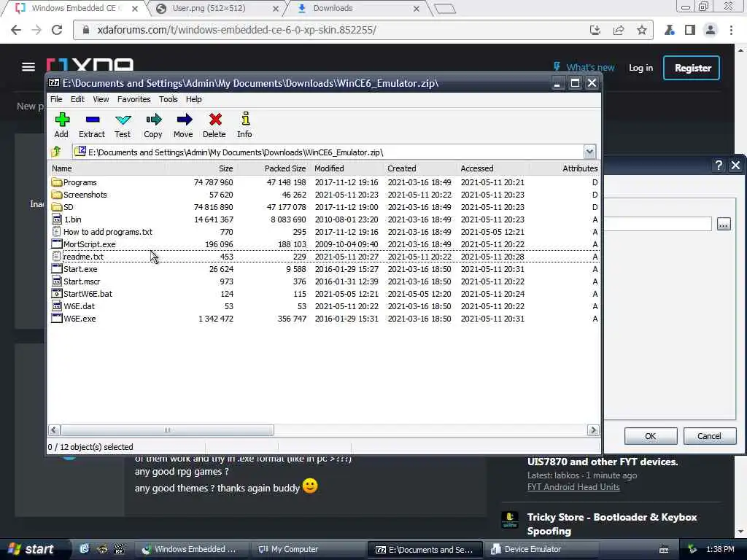Open the Edit menu in 7-Zip
The image size is (747, 560).
click(x=77, y=99)
